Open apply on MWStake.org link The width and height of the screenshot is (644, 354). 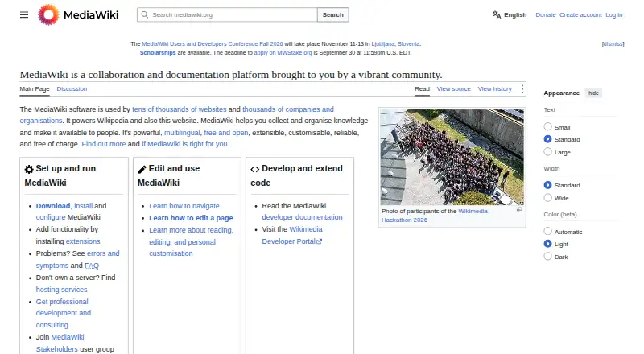[283, 53]
